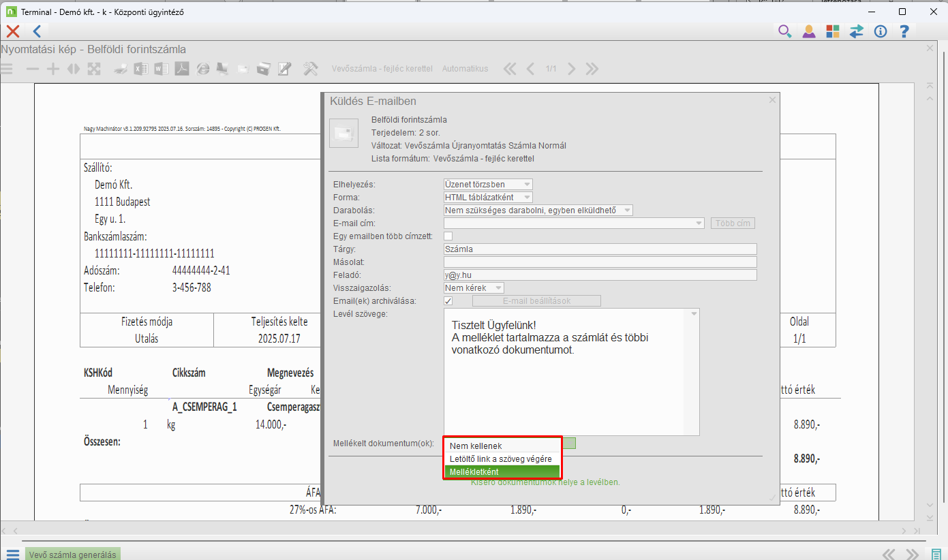Click the four-colored squares modules icon

coord(832,31)
